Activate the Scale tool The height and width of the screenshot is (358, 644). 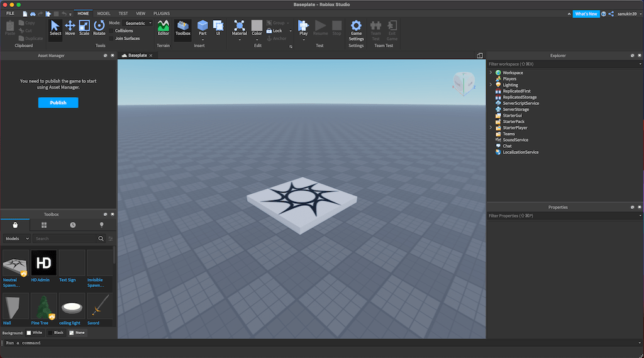point(84,28)
